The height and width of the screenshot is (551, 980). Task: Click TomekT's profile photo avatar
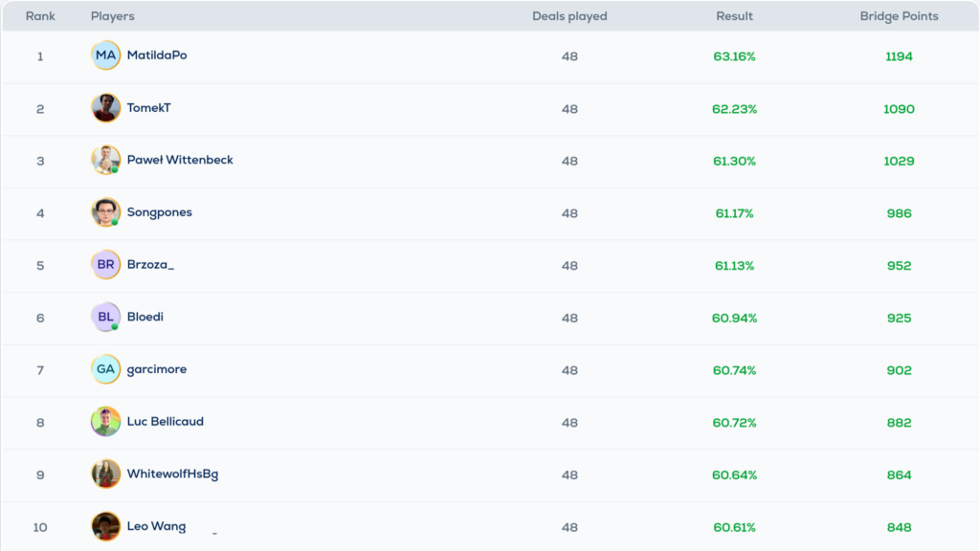105,108
